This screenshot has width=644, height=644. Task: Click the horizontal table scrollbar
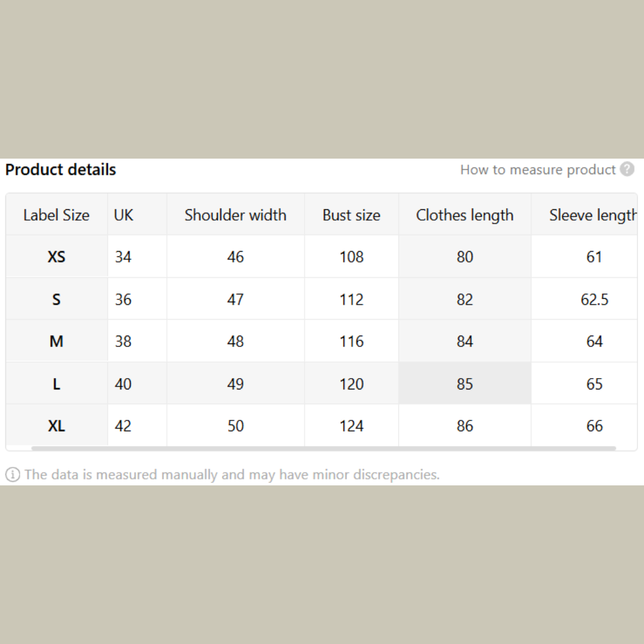[322, 448]
